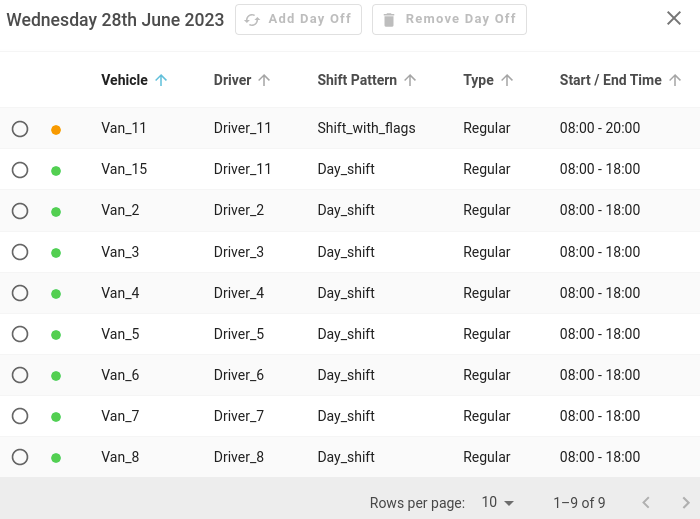
Task: Select the Van_15 row radio button
Action: click(x=20, y=170)
